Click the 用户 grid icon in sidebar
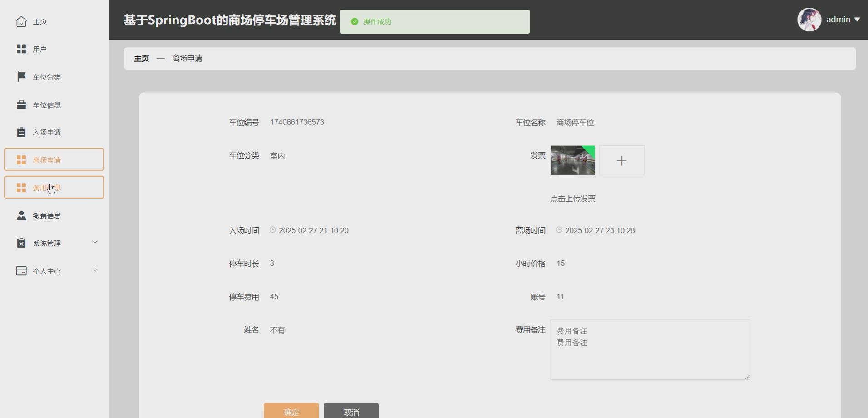 point(21,49)
